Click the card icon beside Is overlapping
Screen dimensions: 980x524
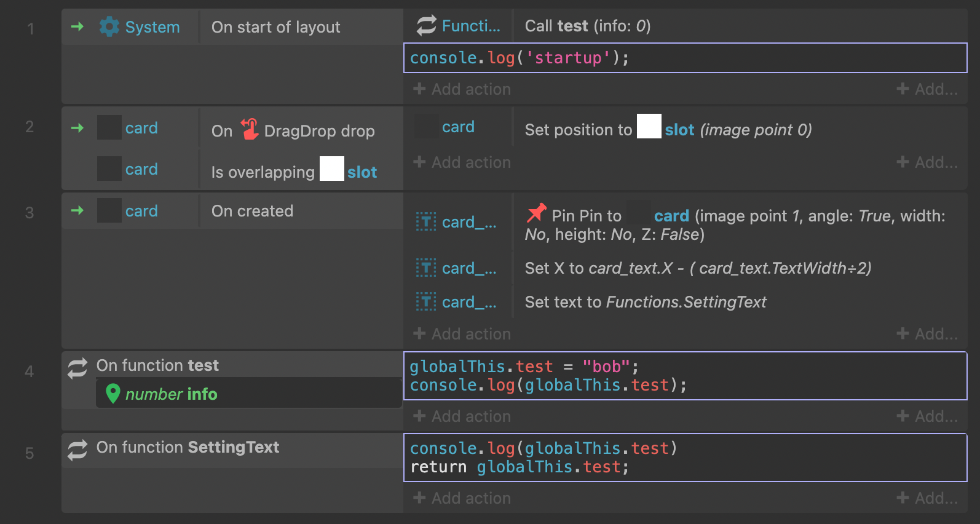(x=109, y=169)
